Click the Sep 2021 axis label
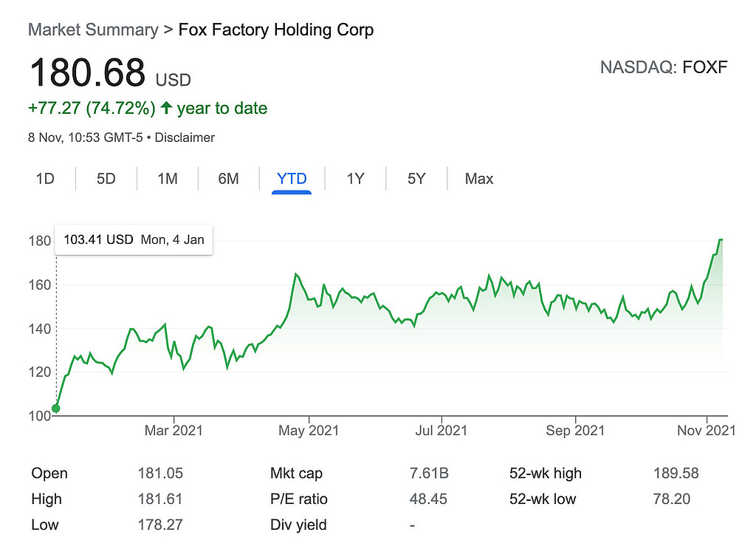The width and height of the screenshot is (756, 546). [x=574, y=431]
